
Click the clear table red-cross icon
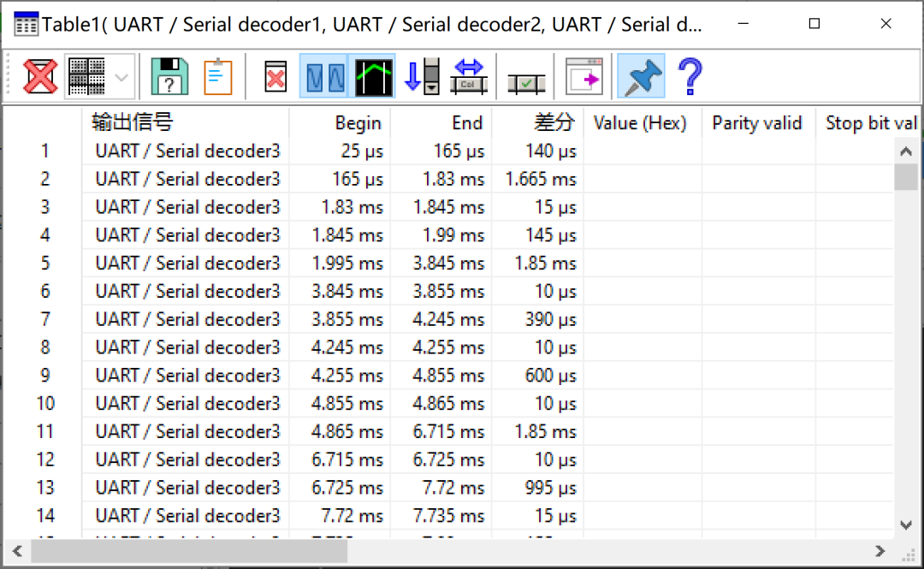275,77
